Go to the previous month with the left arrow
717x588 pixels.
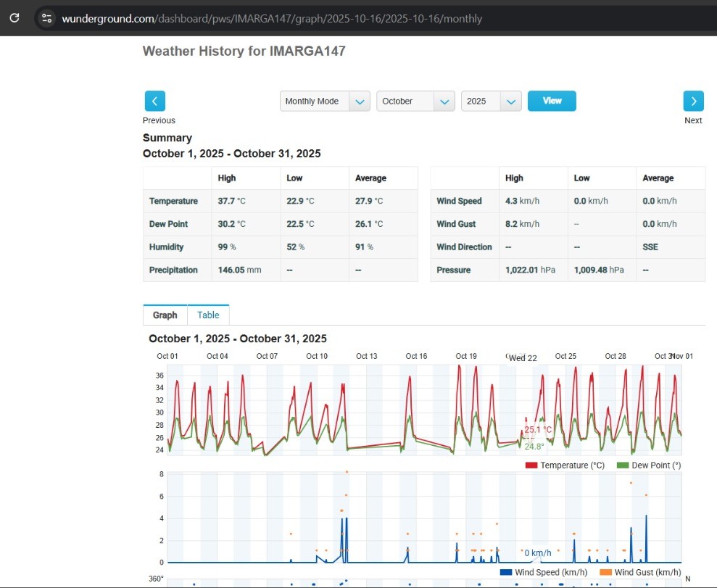tap(155, 101)
